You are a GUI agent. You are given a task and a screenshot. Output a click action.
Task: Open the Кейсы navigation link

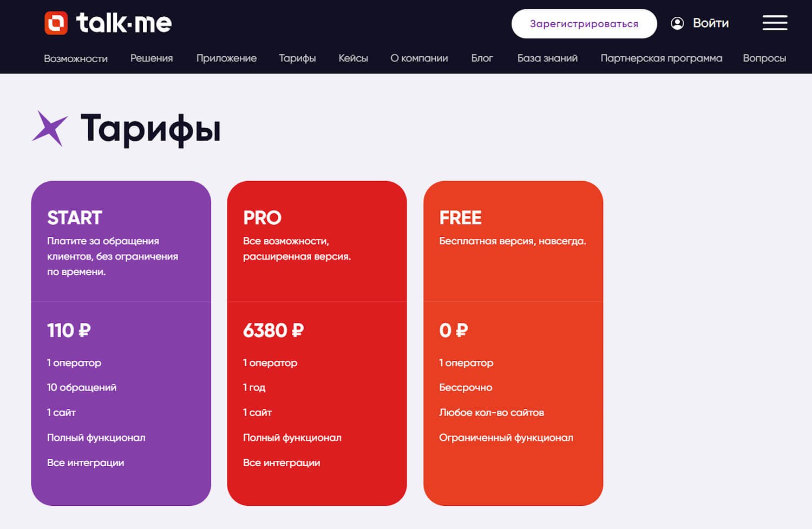tap(353, 58)
